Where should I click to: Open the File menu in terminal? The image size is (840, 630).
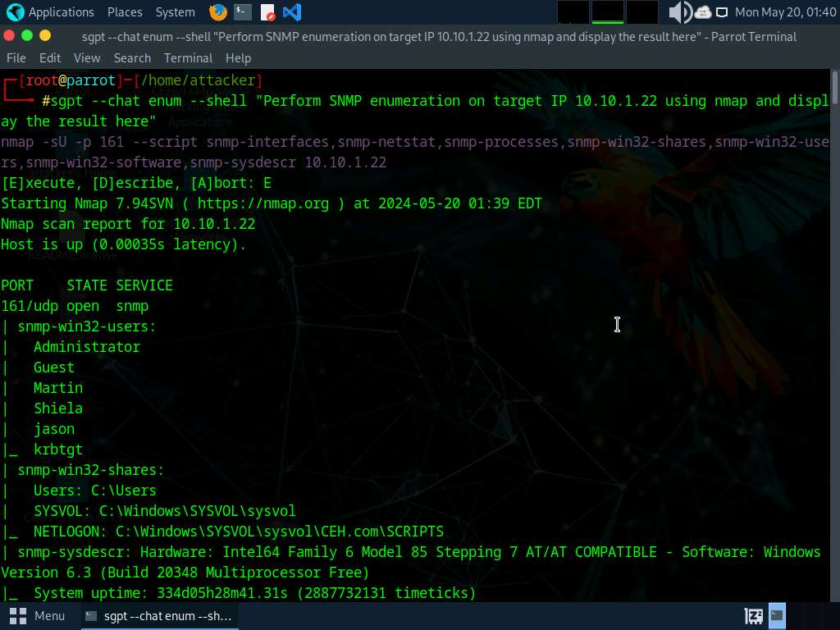pyautogui.click(x=16, y=58)
